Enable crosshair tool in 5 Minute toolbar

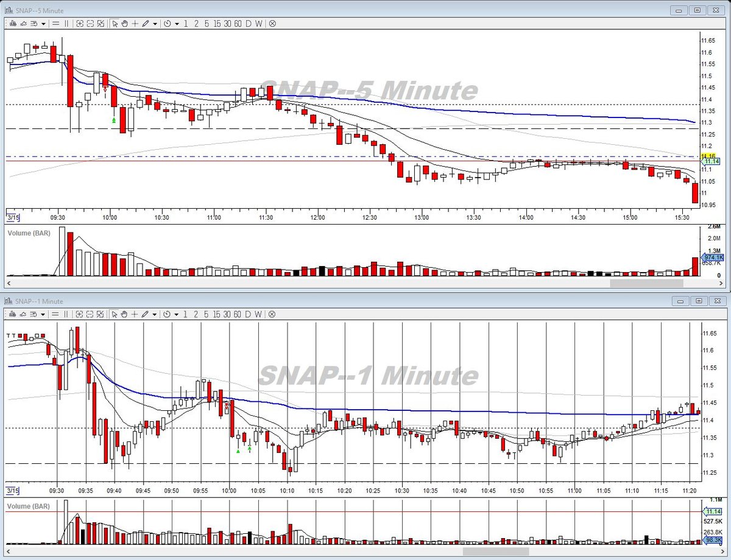(135, 24)
